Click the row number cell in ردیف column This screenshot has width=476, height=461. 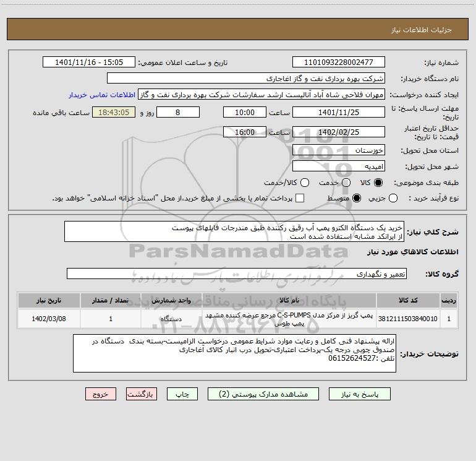point(449,319)
